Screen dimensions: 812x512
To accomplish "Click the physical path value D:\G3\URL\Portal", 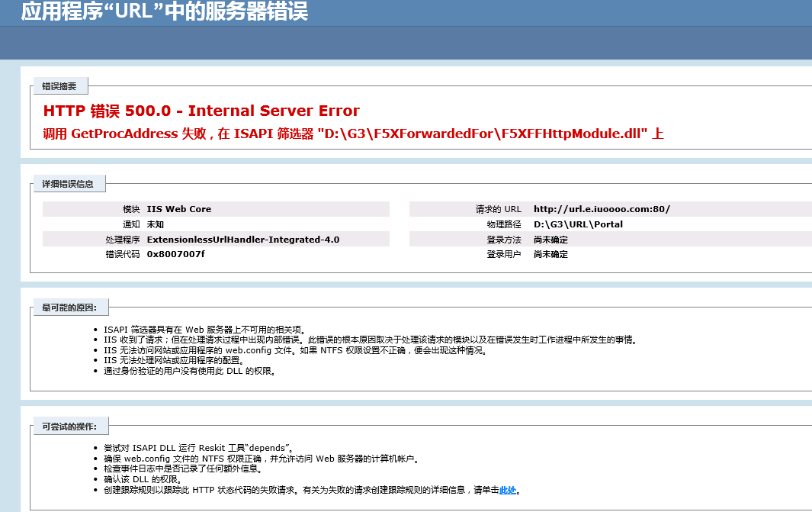I will tap(578, 224).
